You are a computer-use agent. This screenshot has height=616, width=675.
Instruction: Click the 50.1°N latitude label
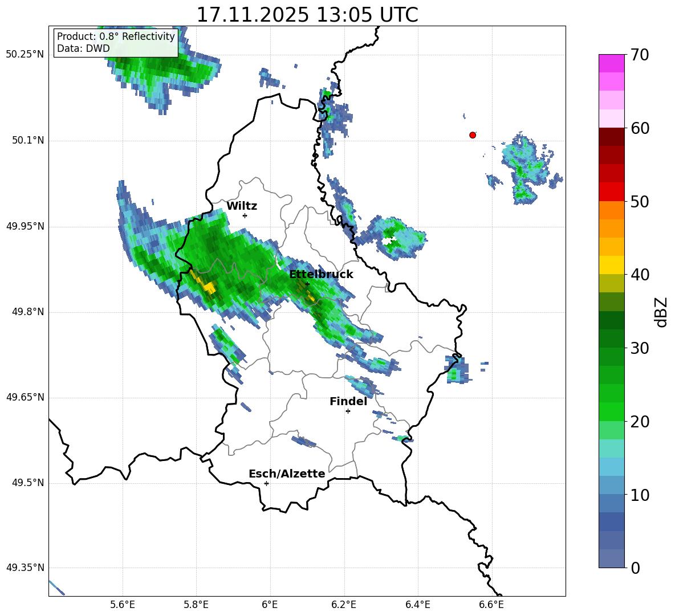(27, 141)
